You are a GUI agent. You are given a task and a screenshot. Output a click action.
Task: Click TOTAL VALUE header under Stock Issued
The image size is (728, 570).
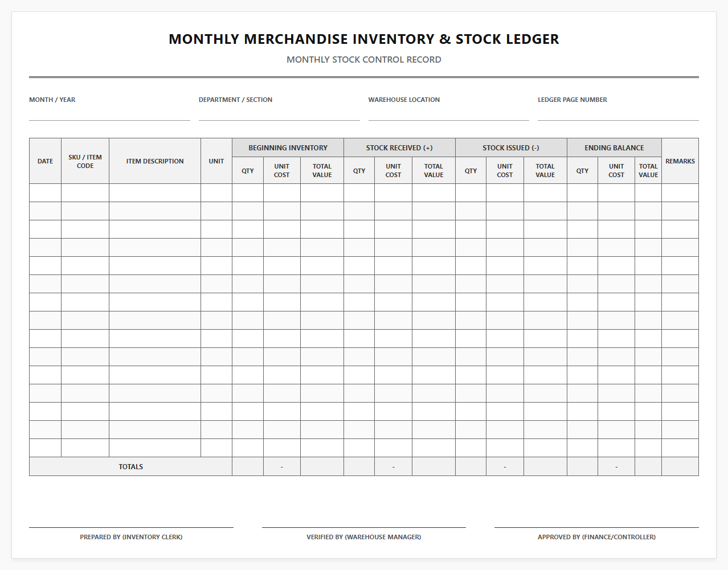point(545,170)
